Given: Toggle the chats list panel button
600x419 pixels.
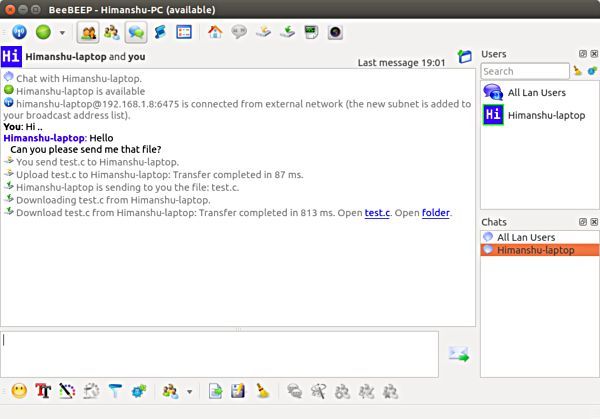Looking at the screenshot, I should click(x=136, y=32).
